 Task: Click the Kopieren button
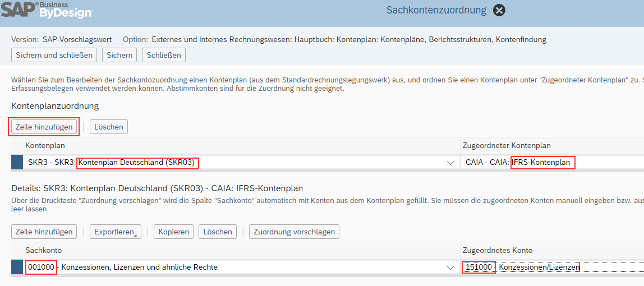(x=174, y=232)
